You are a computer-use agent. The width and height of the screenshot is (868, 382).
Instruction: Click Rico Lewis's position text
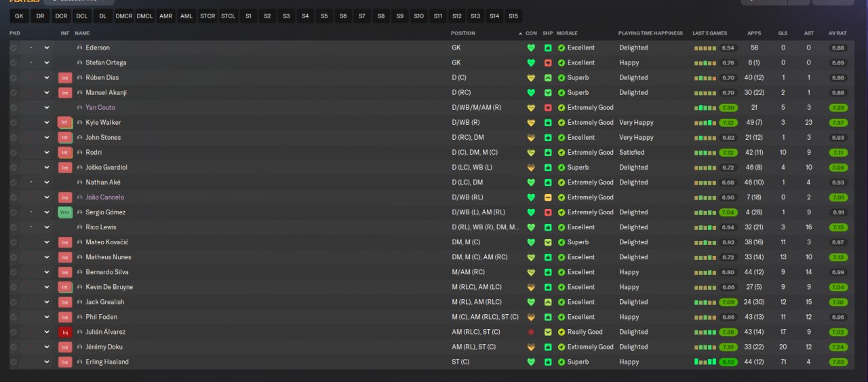486,227
